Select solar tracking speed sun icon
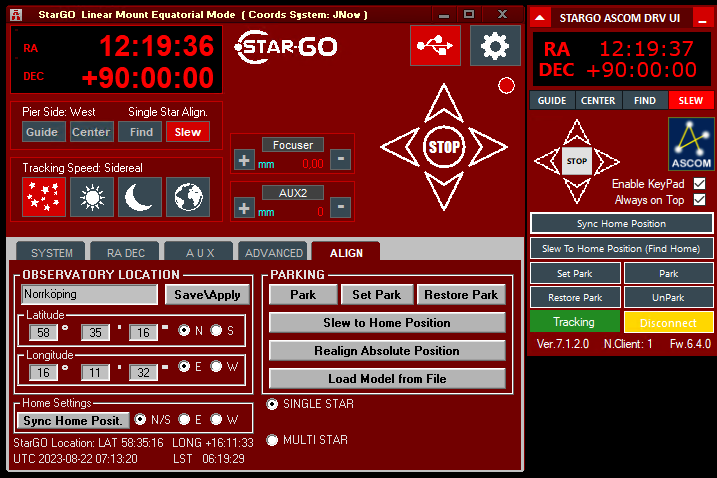 (x=92, y=197)
